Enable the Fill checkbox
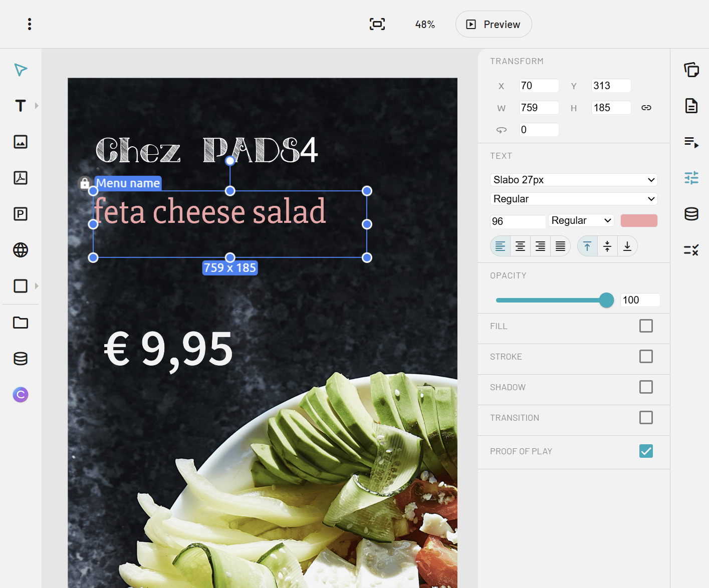The width and height of the screenshot is (709, 588). click(646, 326)
